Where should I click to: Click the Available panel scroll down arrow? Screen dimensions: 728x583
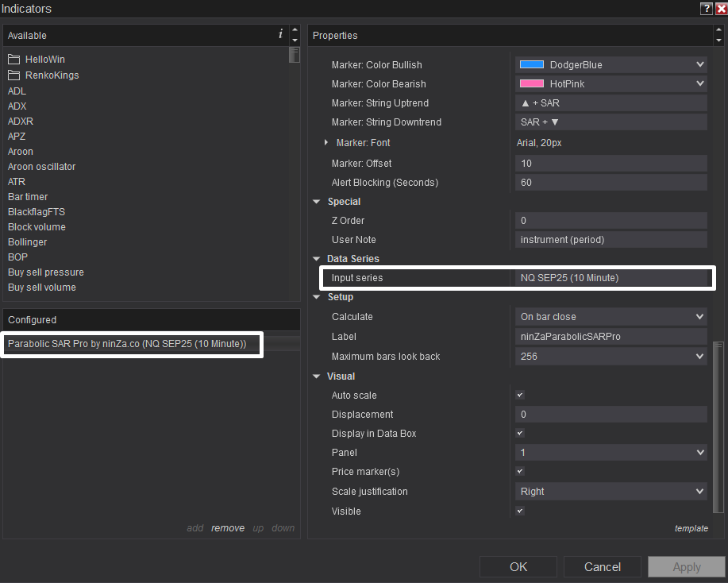[x=295, y=41]
